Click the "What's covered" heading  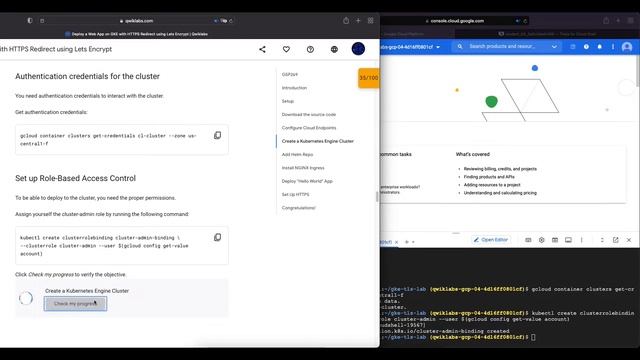pyautogui.click(x=473, y=154)
